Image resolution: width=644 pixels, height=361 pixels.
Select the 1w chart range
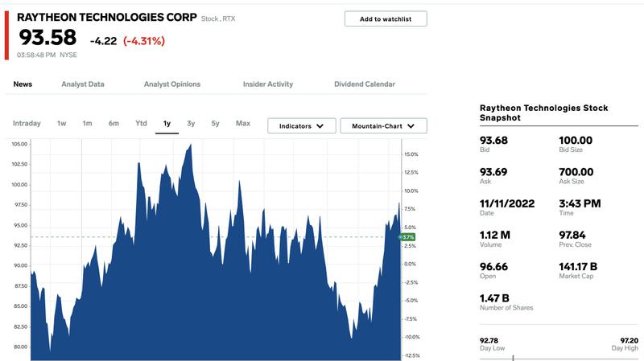coord(62,123)
